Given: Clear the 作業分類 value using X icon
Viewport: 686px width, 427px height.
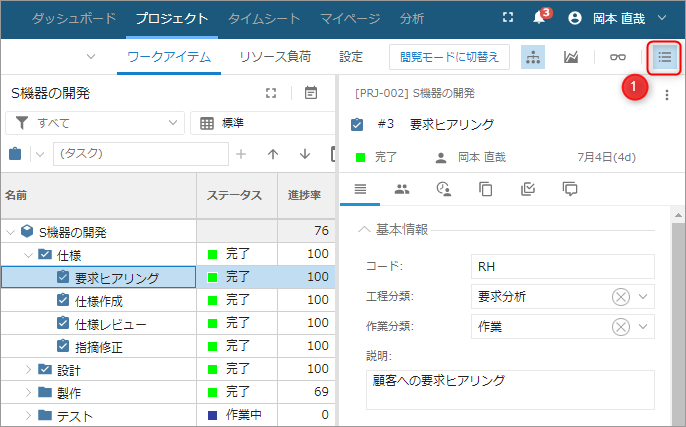Looking at the screenshot, I should tap(620, 327).
